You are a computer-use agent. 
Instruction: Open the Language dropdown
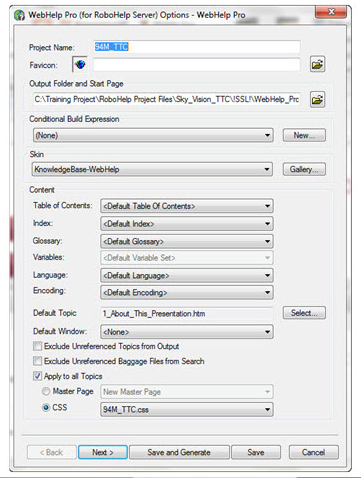(187, 275)
